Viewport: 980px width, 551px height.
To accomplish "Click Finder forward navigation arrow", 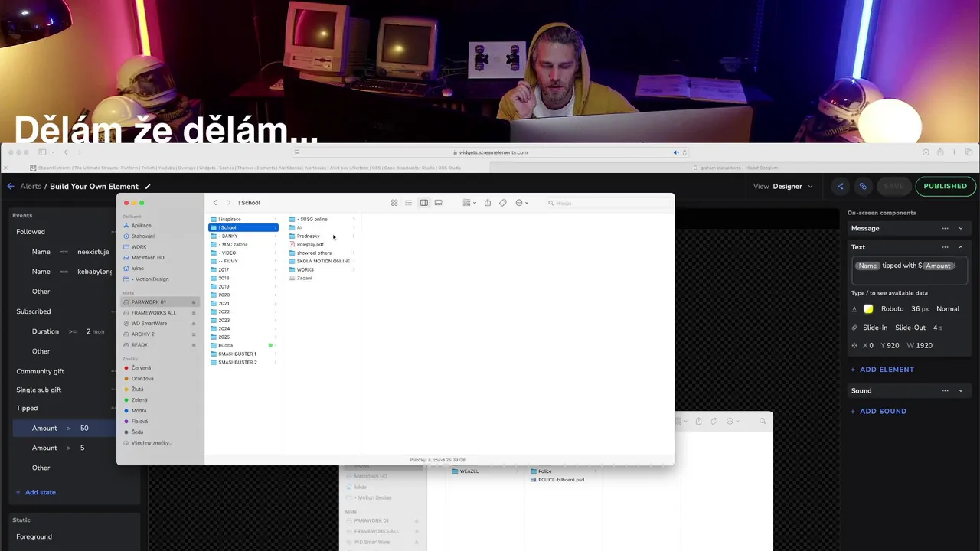I will coord(228,203).
